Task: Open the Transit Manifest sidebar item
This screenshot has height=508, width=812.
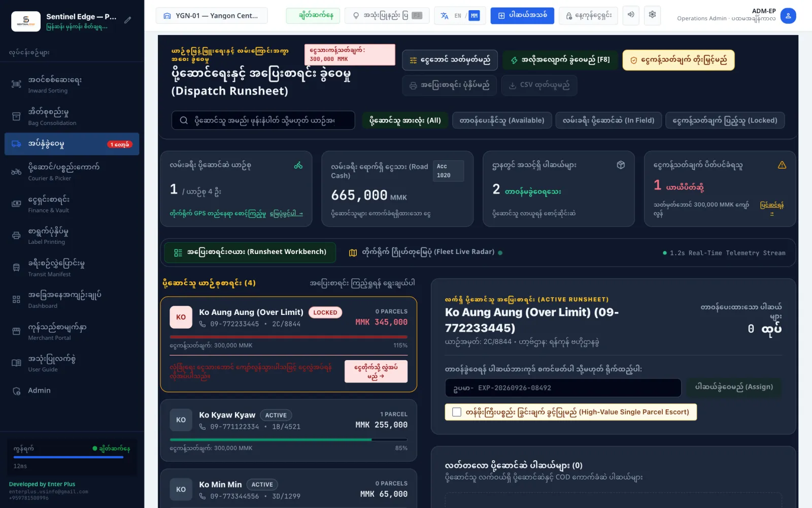Action: click(x=72, y=268)
